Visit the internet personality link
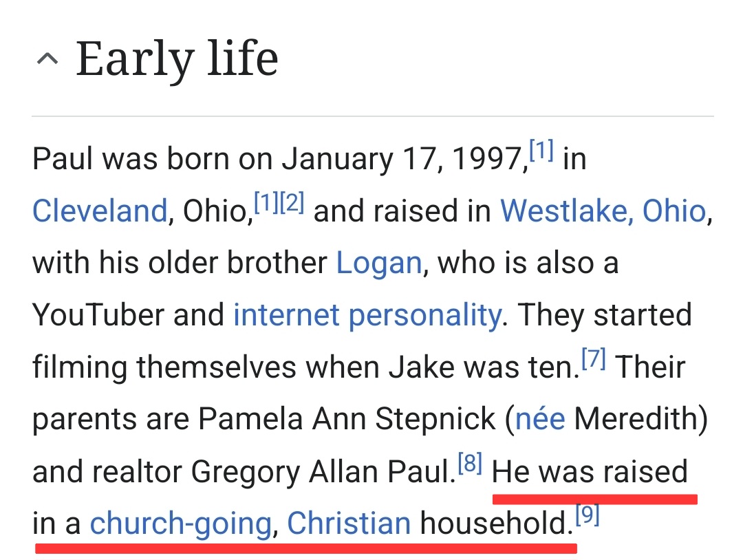The image size is (743, 560). point(367,316)
